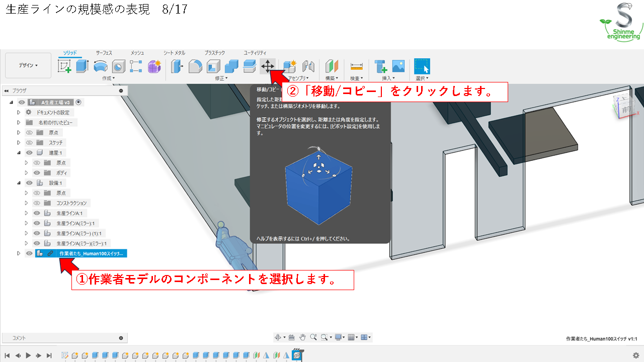The width and height of the screenshot is (644, 362).
Task: Click the Measure tool in the 検査 panel
Action: [x=356, y=65]
